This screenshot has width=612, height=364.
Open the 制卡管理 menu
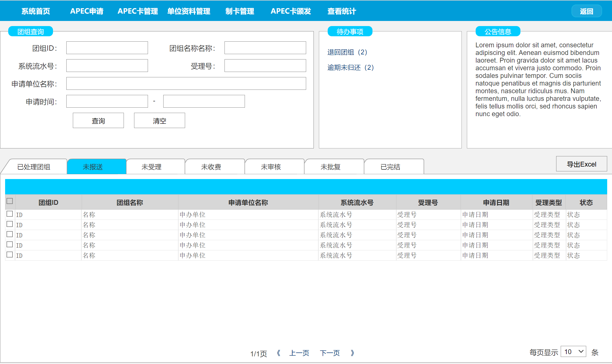pos(240,11)
